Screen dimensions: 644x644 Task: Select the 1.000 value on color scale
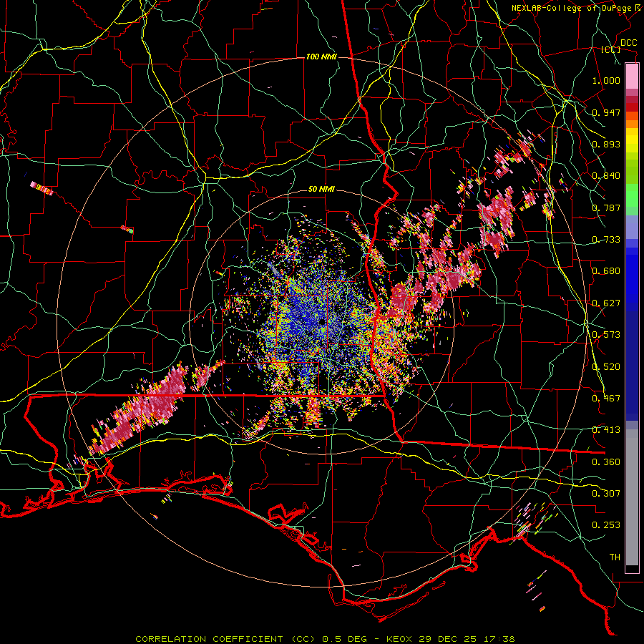(606, 80)
